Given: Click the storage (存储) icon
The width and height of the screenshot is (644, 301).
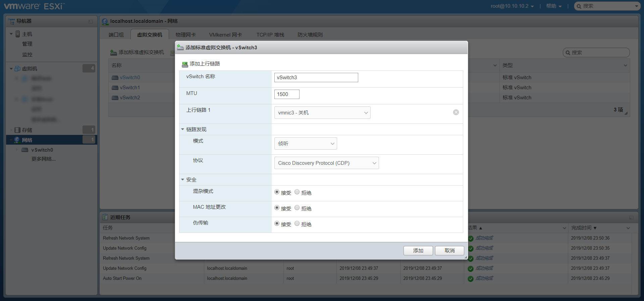Looking at the screenshot, I should [17, 130].
